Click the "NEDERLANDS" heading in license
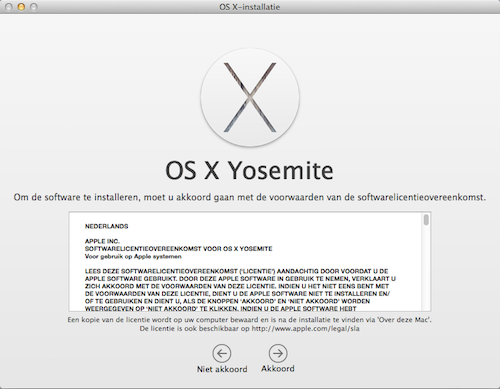 (106, 226)
